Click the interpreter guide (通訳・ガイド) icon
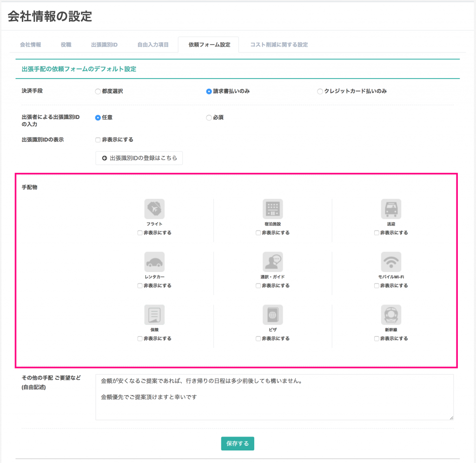Image resolution: width=476 pixels, height=463 pixels. pos(272,262)
